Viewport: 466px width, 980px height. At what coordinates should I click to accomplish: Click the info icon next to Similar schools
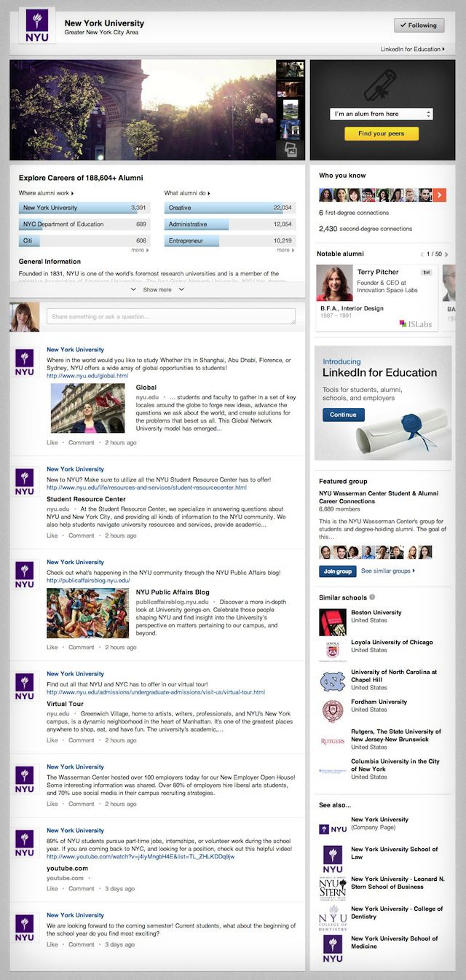[x=372, y=597]
